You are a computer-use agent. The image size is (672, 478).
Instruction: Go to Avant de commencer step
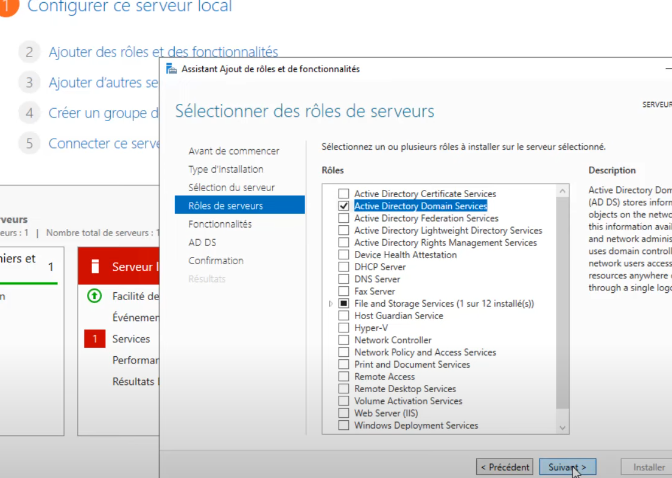click(234, 151)
